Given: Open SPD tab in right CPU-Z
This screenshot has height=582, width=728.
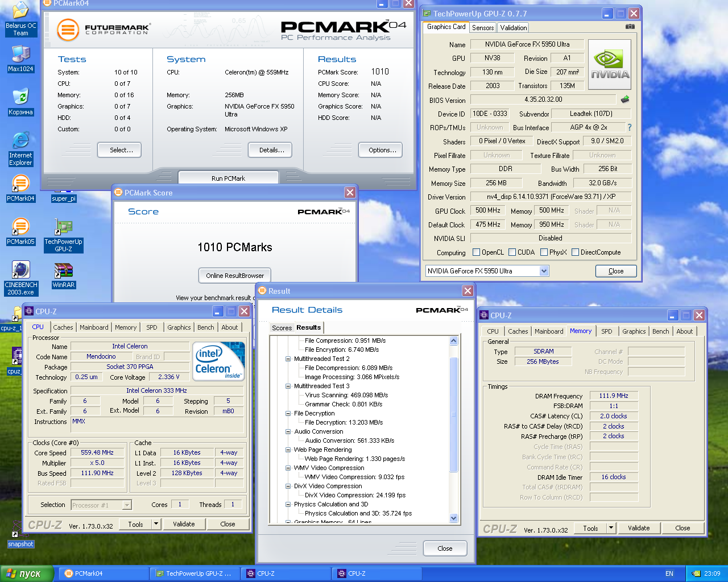Looking at the screenshot, I should pos(607,331).
